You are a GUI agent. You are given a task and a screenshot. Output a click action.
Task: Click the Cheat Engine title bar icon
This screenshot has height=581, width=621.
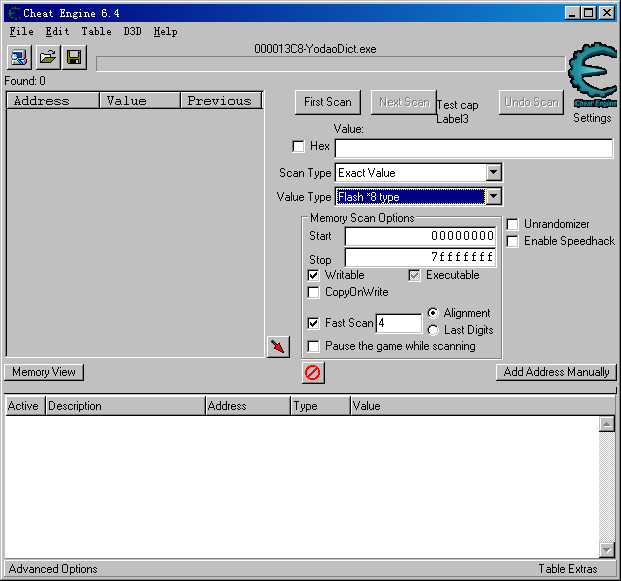pyautogui.click(x=13, y=12)
